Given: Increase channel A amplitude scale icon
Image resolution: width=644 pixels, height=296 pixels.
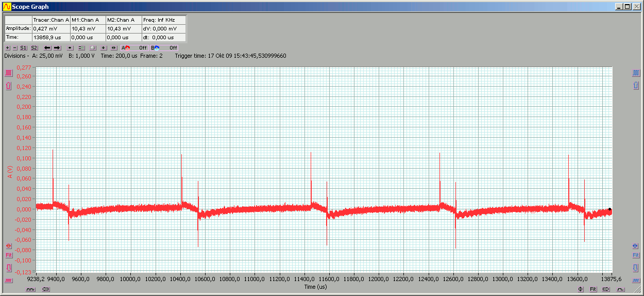Looking at the screenshot, I should (8, 73).
